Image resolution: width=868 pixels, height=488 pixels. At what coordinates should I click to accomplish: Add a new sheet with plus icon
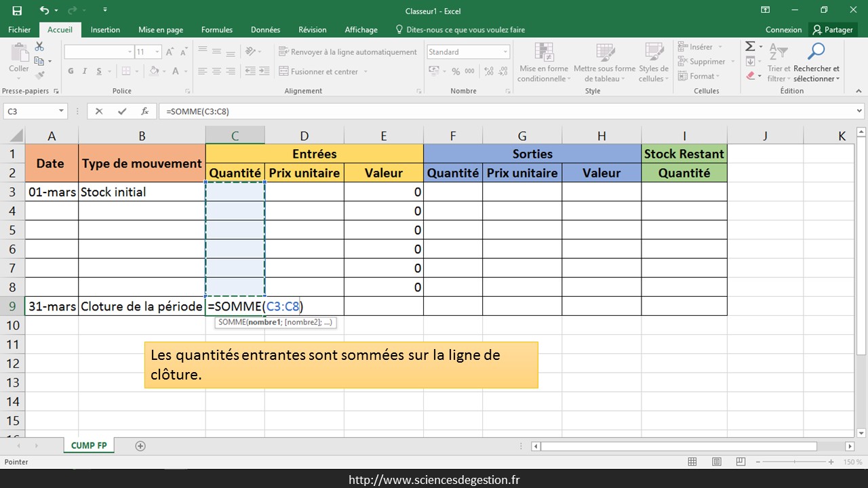pos(140,445)
